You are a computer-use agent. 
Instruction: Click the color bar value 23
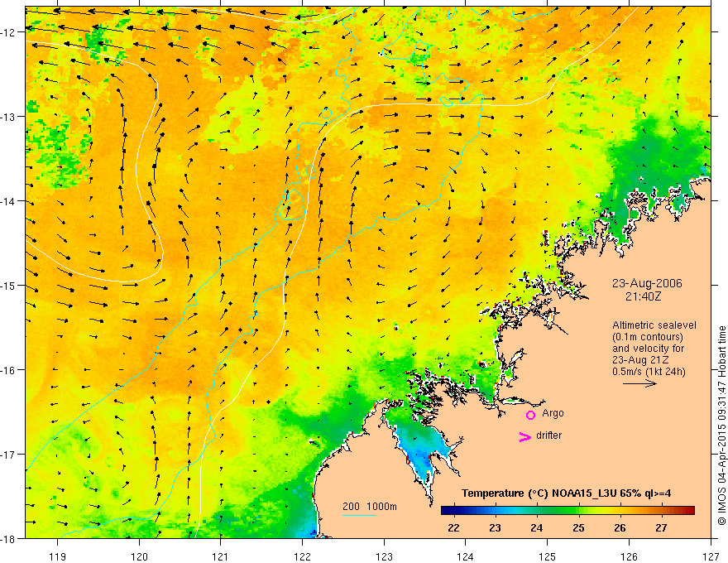pyautogui.click(x=495, y=527)
